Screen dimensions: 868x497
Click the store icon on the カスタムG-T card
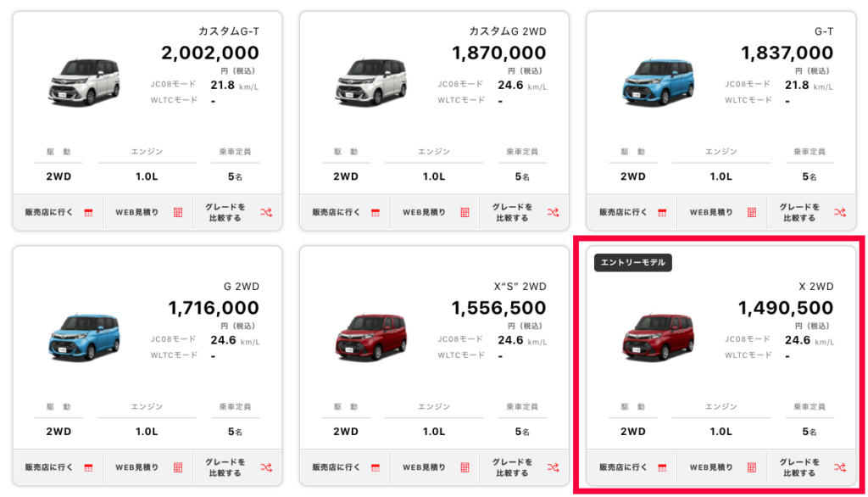tap(87, 211)
